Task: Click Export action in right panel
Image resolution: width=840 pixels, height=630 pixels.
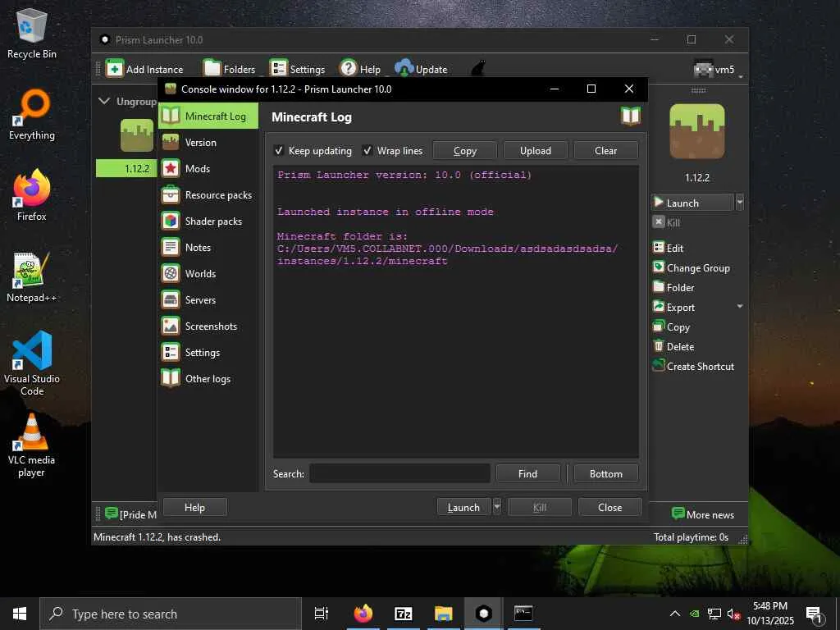Action: [674, 308]
